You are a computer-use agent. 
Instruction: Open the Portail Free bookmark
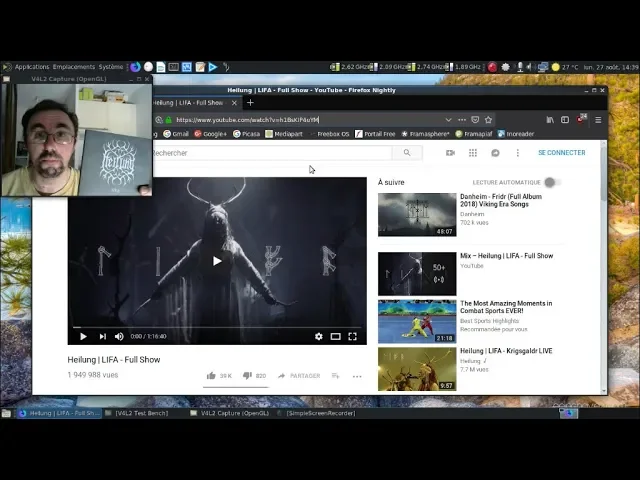pos(375,134)
